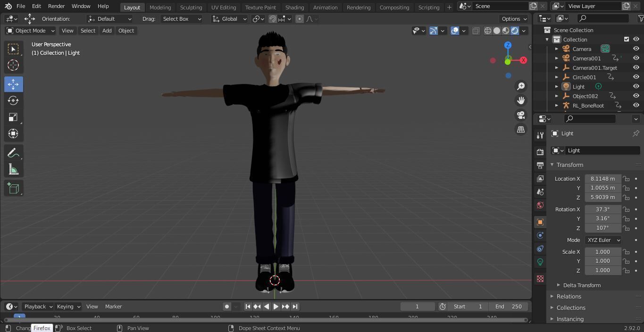Select the Cursor tool

13,65
